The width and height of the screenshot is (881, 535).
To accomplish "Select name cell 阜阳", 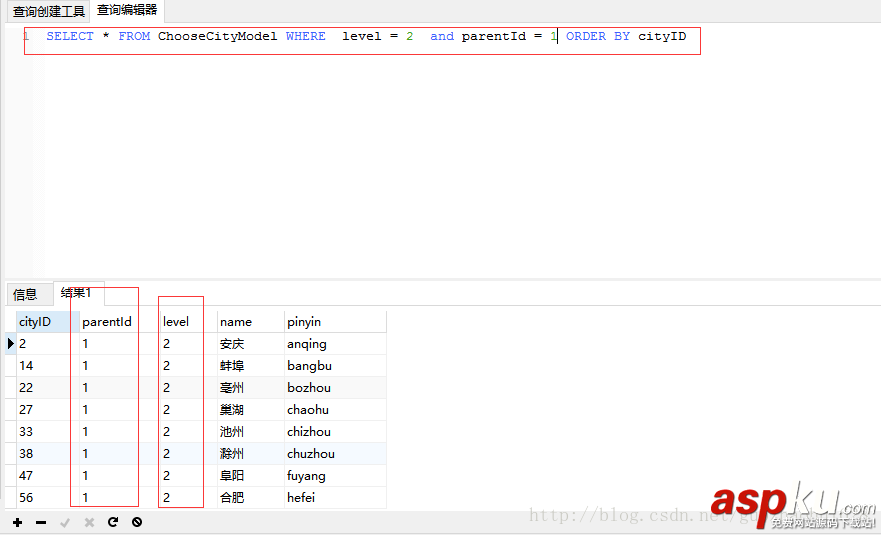I will point(251,475).
